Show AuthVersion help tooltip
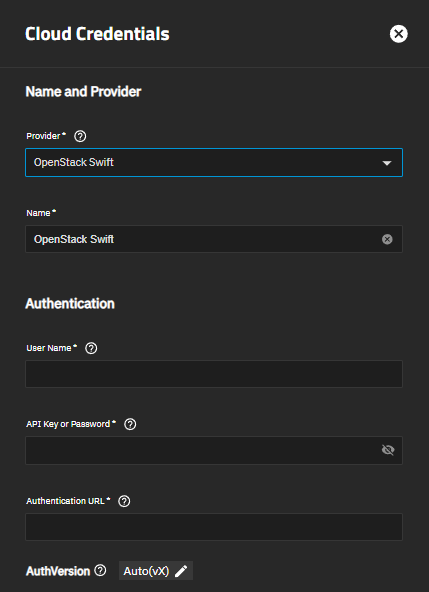The height and width of the screenshot is (592, 429). 100,570
